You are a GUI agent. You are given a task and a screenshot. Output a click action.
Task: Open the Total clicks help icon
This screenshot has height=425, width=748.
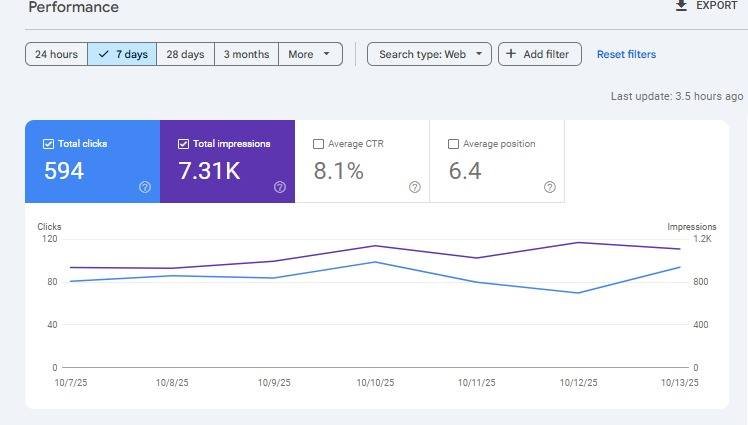(145, 187)
